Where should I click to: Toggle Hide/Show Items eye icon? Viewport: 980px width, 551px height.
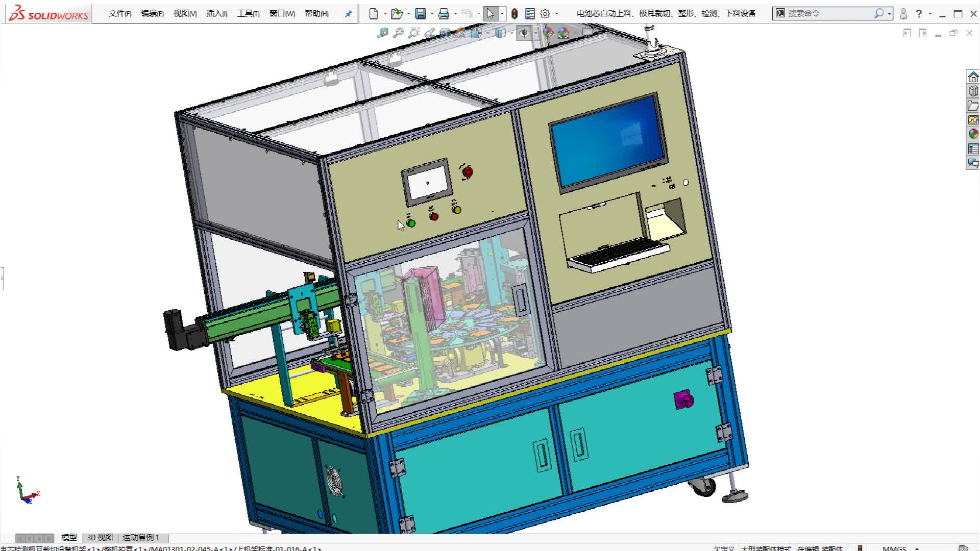point(524,33)
